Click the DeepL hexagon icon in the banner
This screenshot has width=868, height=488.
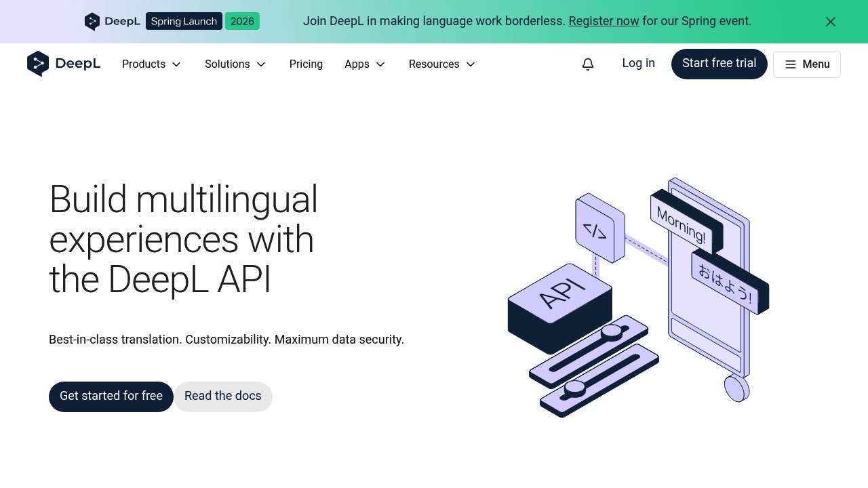tap(92, 21)
